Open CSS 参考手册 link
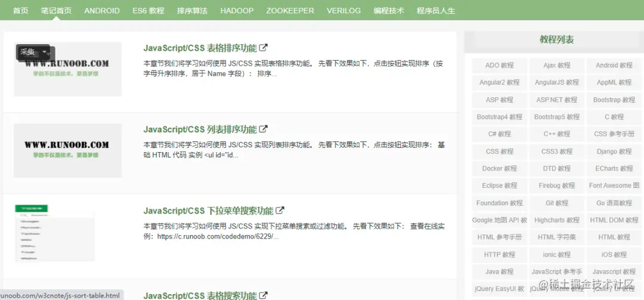The image size is (644, 300). tap(614, 134)
